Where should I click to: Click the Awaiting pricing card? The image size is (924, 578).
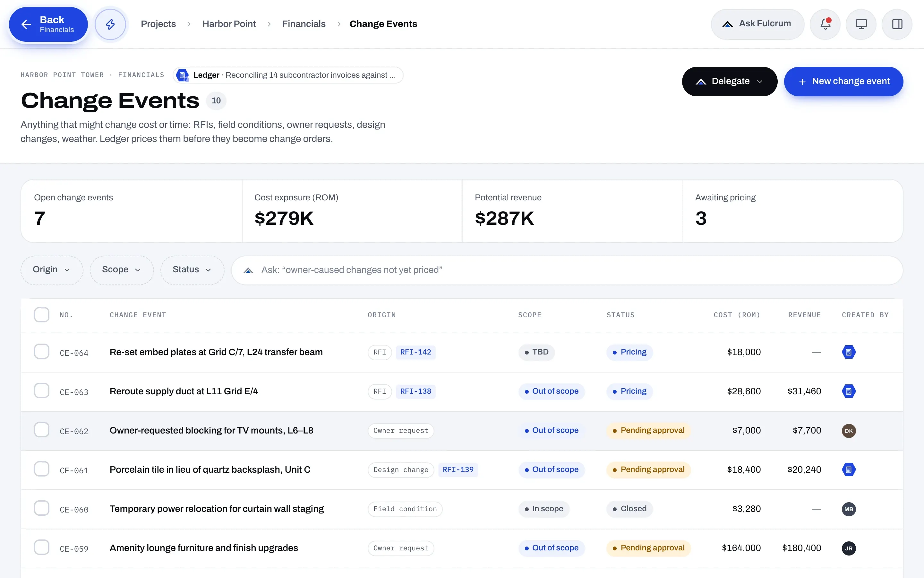pyautogui.click(x=793, y=211)
